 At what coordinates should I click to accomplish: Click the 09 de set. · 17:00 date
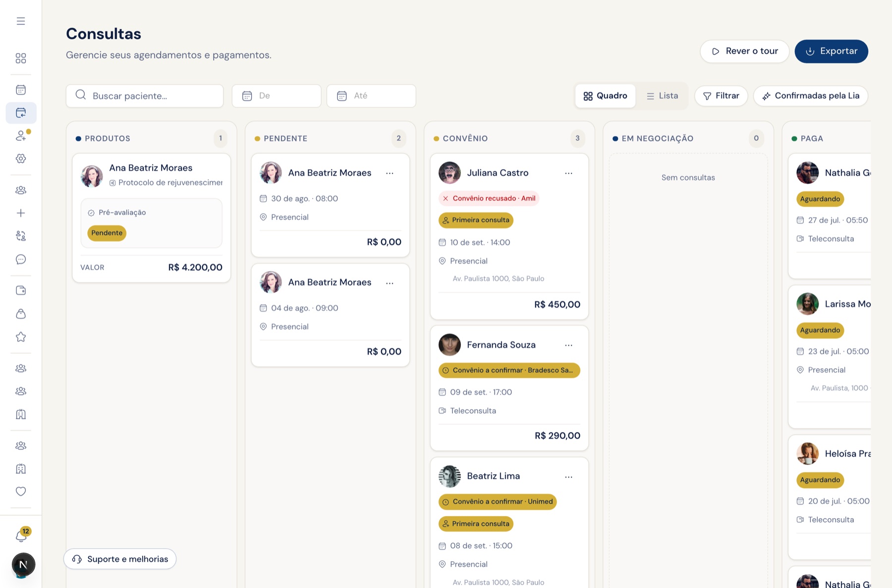tap(481, 392)
